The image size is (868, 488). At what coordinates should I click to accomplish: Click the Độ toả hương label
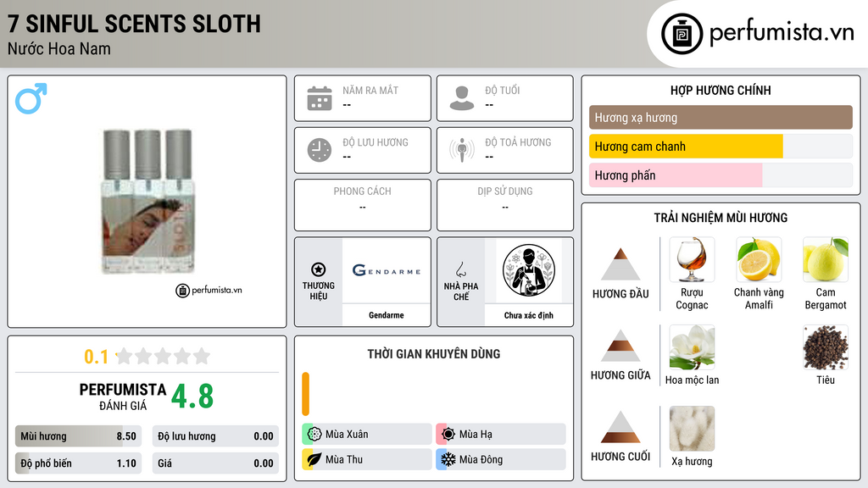[x=518, y=142]
